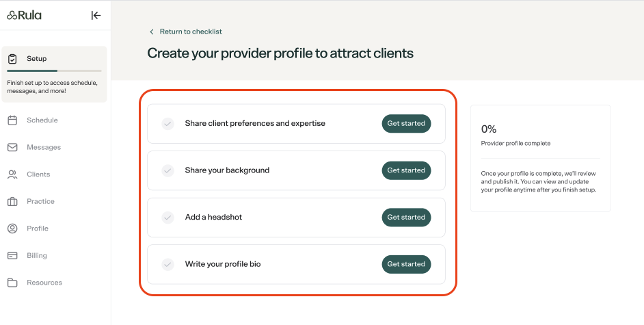Get started on Share client preferences
The image size is (644, 325).
click(x=406, y=124)
